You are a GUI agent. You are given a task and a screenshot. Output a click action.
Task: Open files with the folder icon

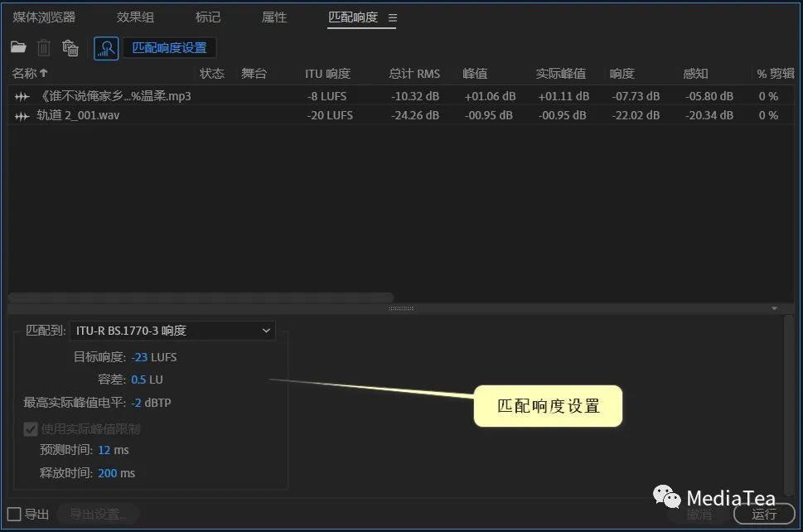pos(18,47)
